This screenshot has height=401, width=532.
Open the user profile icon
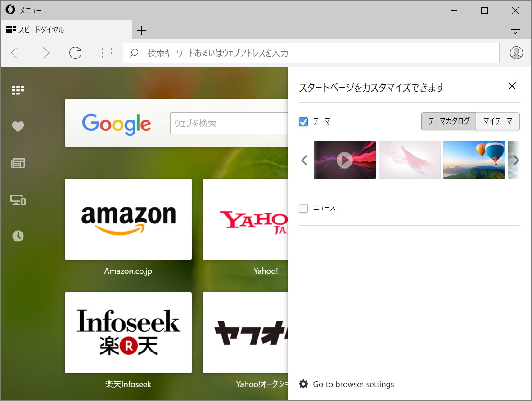pyautogui.click(x=516, y=53)
